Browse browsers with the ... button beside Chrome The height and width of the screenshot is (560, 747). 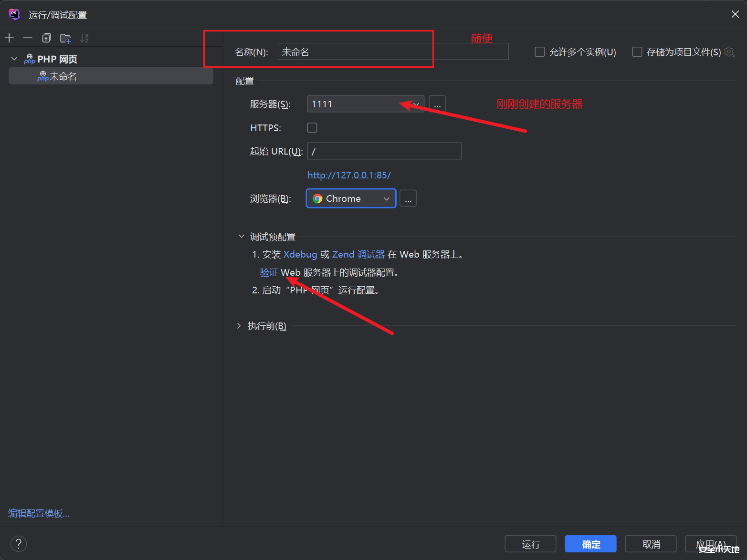(x=408, y=198)
